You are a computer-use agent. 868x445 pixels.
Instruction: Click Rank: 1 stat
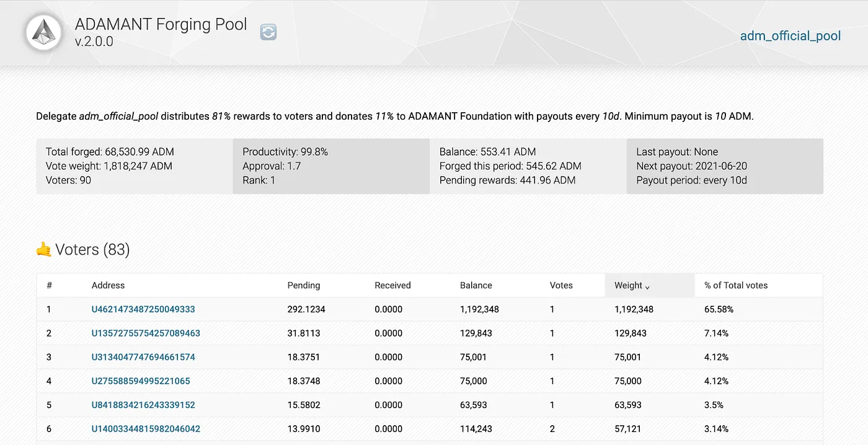[x=259, y=180]
